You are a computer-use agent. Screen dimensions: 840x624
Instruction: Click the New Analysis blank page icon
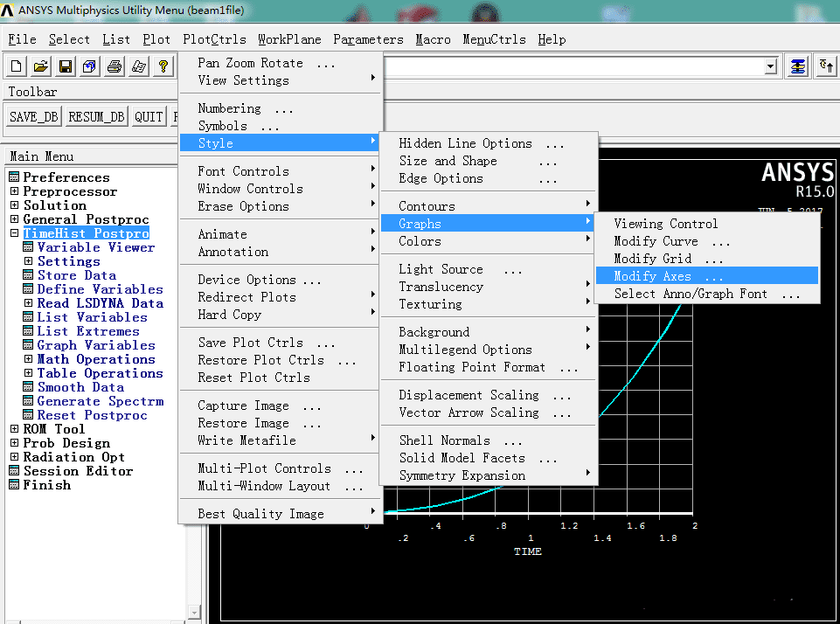(17, 66)
